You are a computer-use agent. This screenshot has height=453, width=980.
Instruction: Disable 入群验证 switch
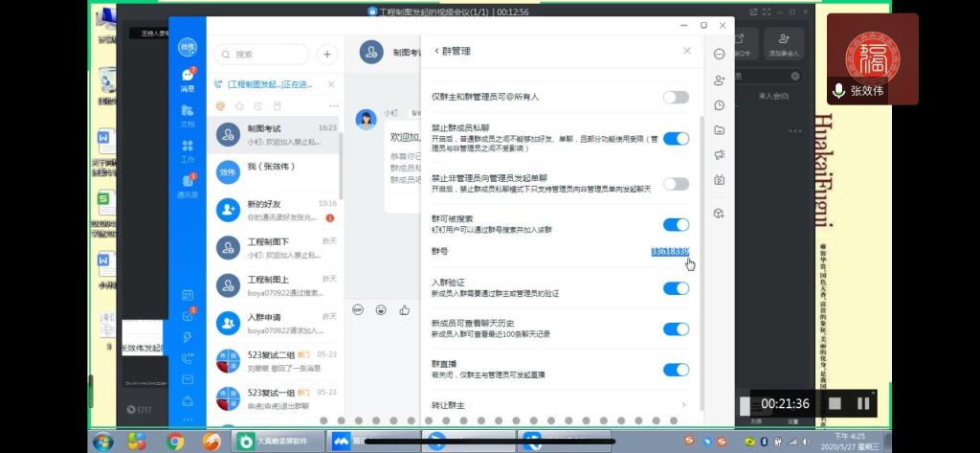[676, 288]
